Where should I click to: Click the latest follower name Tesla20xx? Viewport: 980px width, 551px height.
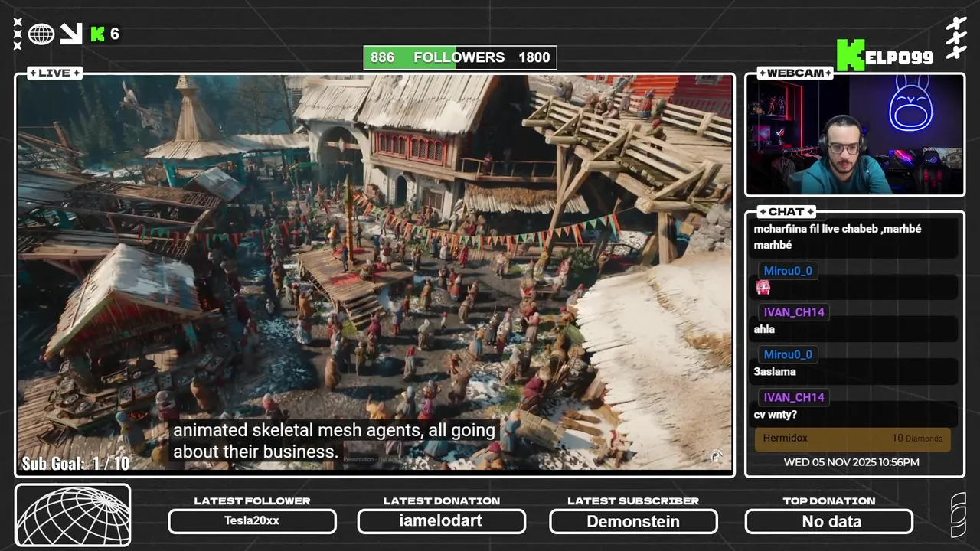[252, 521]
